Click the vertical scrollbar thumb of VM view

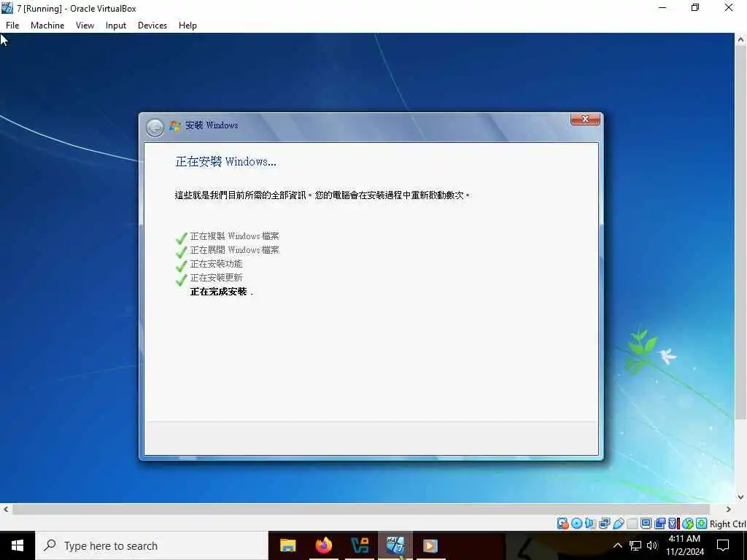coord(740,233)
